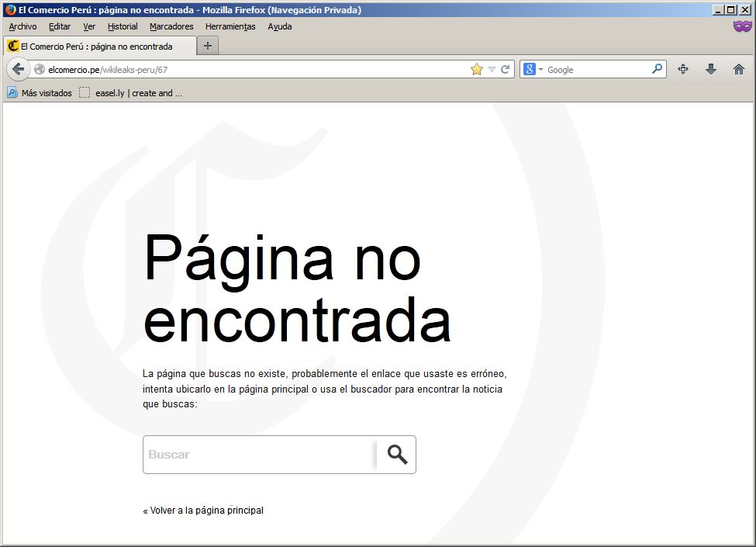Open the Historial menu
This screenshot has height=547, width=756.
point(123,26)
